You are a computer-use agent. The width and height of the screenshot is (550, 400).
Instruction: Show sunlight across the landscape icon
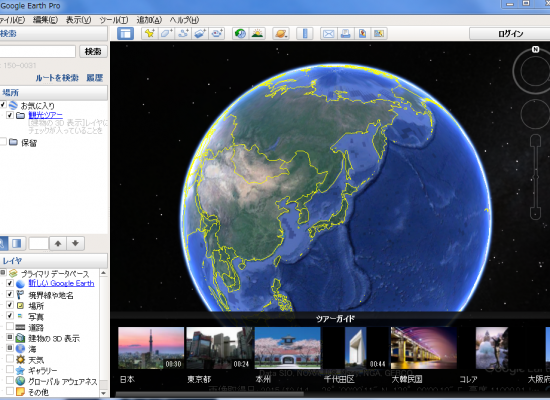[257, 34]
